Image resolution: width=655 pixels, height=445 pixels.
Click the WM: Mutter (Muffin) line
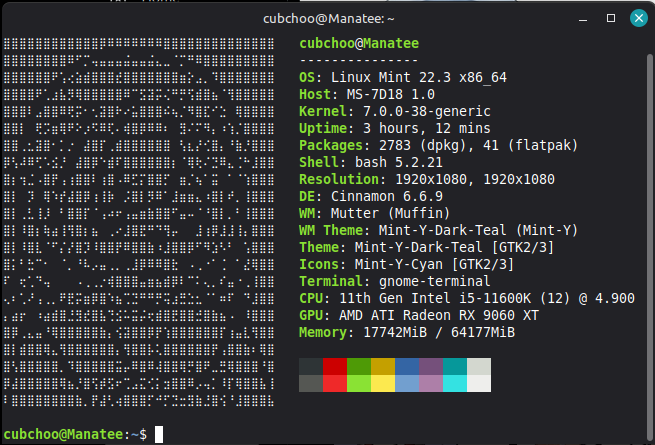click(375, 214)
